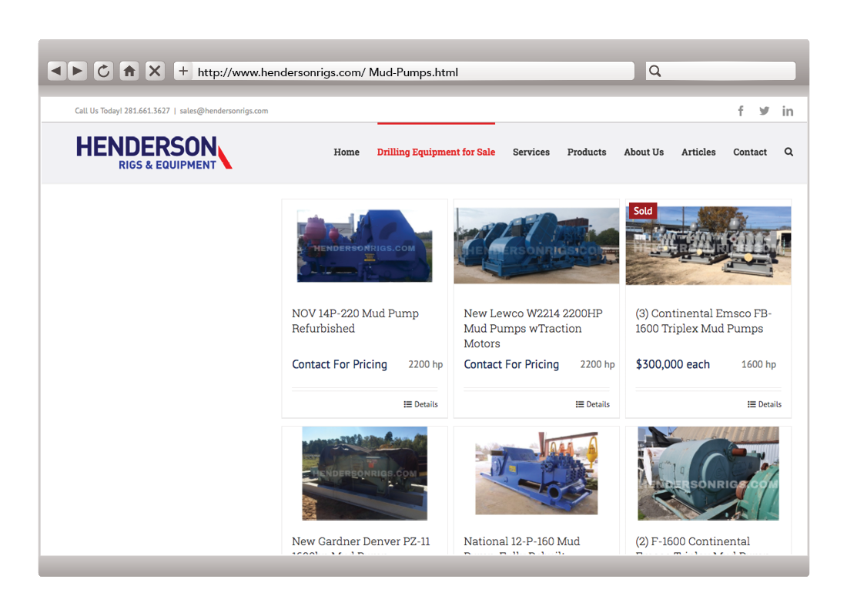Open the About Us menu item
This screenshot has width=847, height=616.
[x=644, y=152]
